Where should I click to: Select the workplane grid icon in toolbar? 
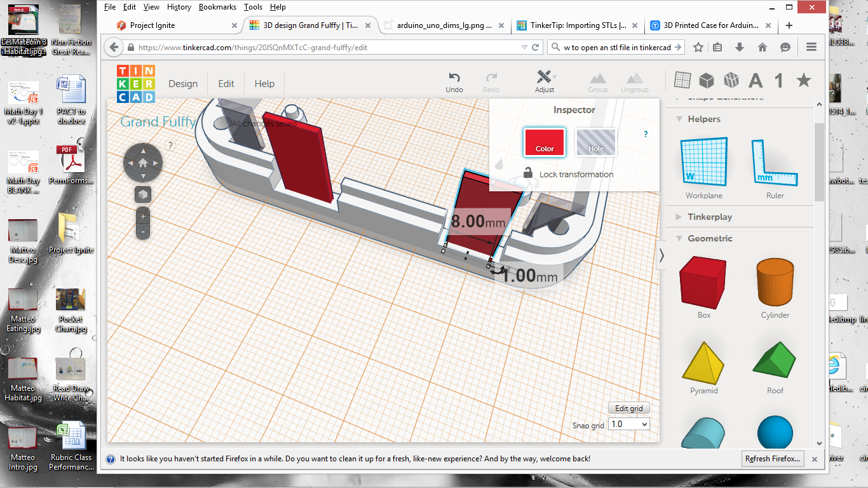click(x=682, y=80)
